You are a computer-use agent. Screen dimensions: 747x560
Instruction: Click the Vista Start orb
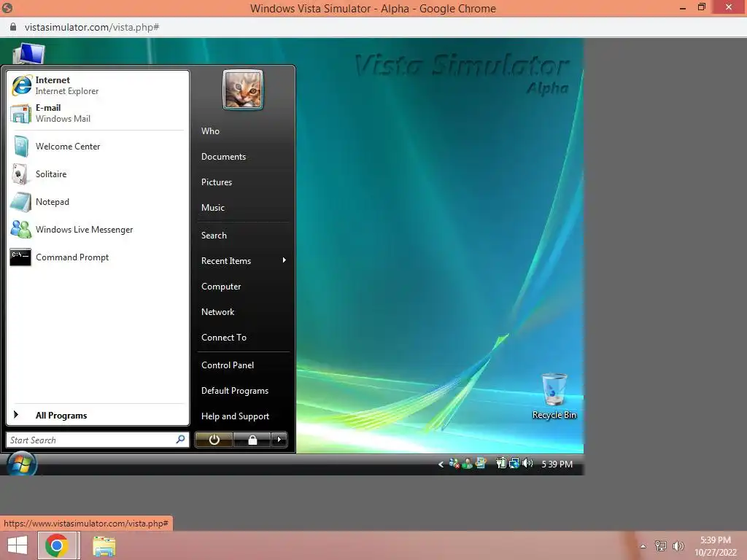point(21,464)
